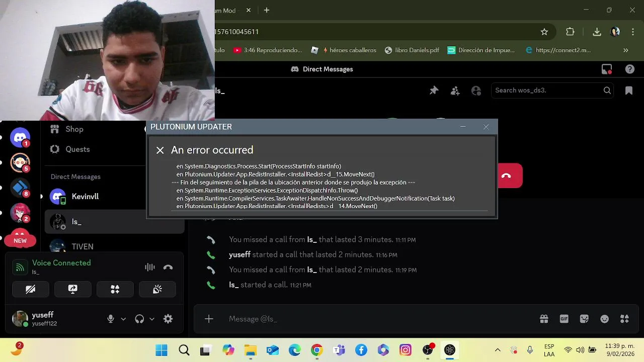Show hidden system tray icons
Image resolution: width=644 pixels, height=362 pixels.
click(x=498, y=350)
